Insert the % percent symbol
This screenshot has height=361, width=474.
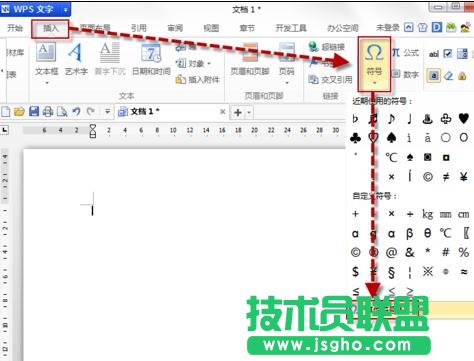464,252
